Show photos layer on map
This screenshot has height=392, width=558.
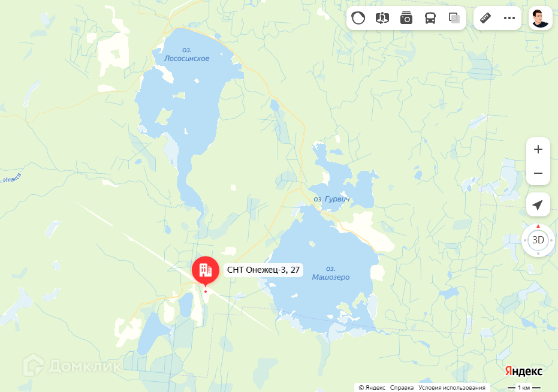pos(406,18)
